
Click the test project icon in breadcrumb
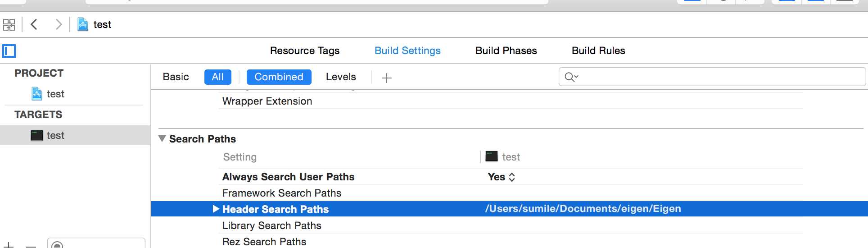83,24
